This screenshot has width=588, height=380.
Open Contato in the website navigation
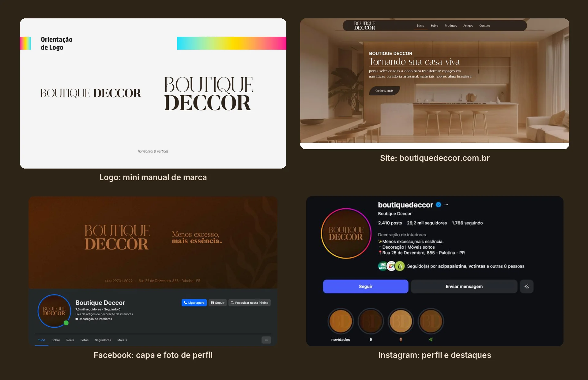coord(484,26)
